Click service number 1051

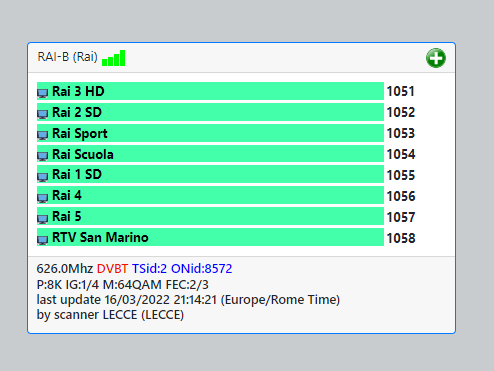pos(401,91)
